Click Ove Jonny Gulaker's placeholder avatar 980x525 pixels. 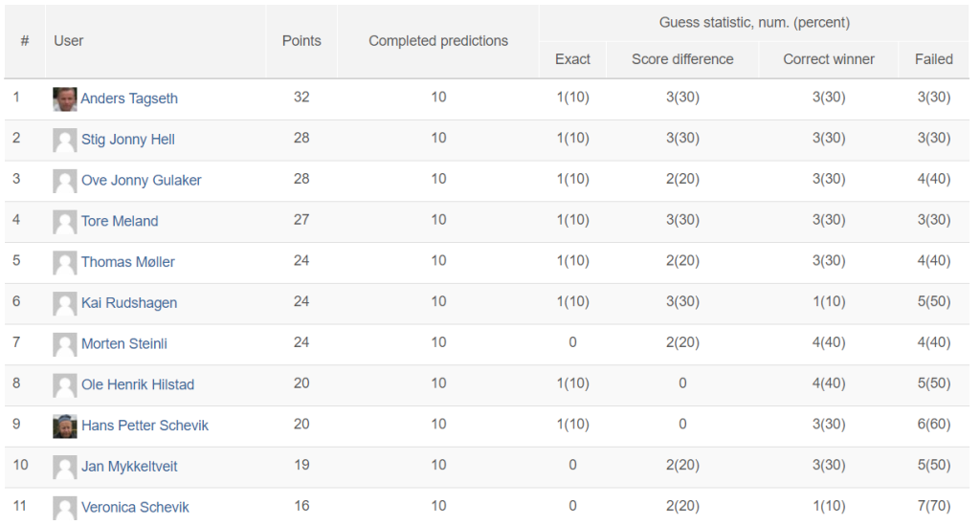pos(65,181)
